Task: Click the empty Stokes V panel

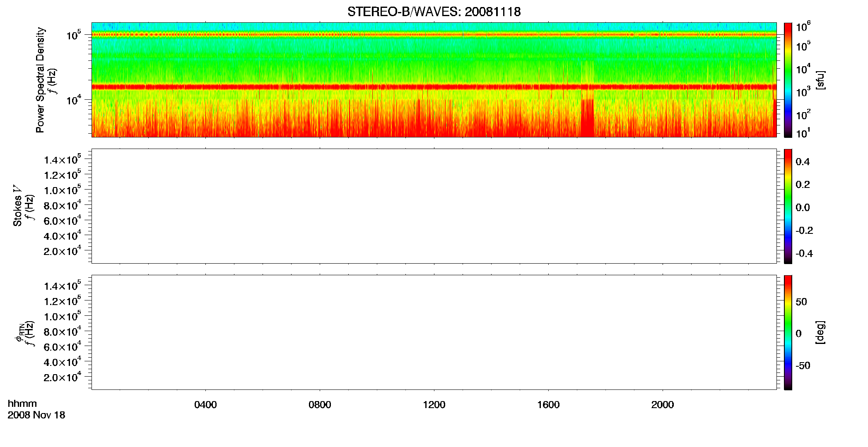Action: 434,206
